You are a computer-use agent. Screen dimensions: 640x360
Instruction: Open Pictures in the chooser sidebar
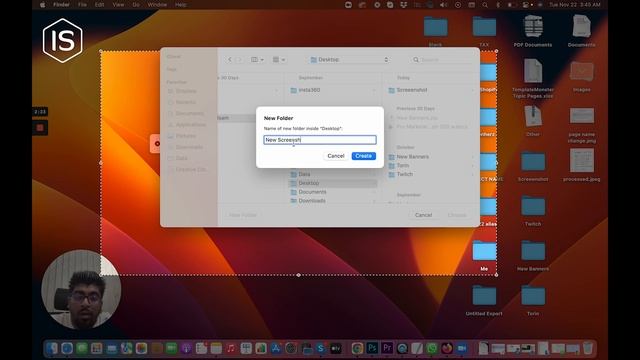(186, 136)
